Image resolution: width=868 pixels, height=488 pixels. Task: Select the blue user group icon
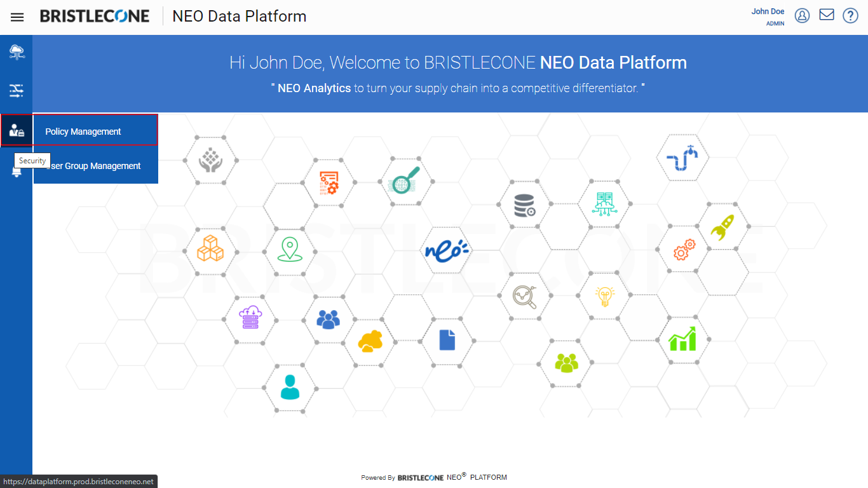328,319
